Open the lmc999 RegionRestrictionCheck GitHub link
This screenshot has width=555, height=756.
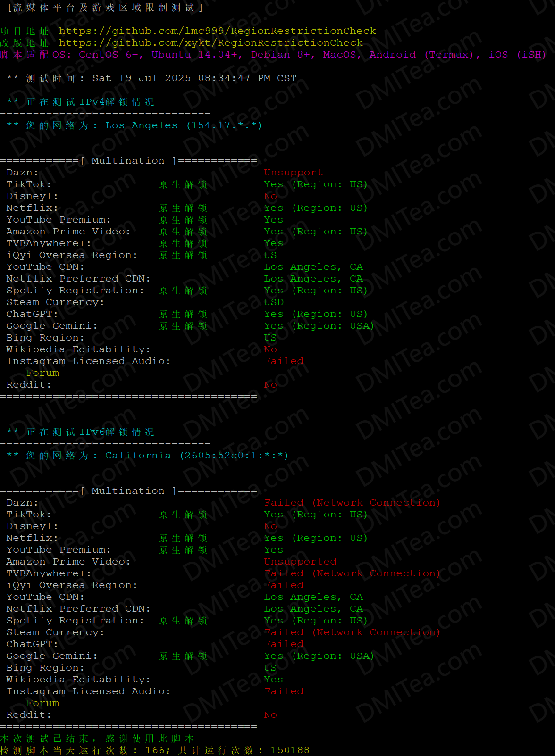(217, 31)
